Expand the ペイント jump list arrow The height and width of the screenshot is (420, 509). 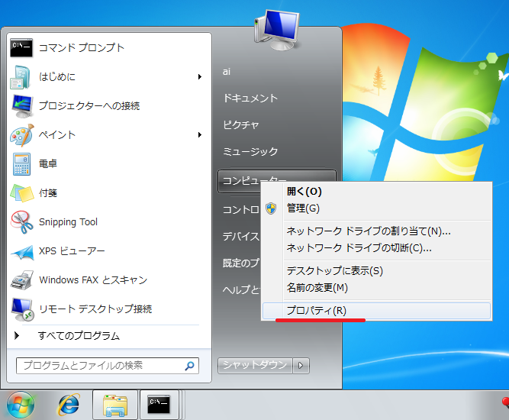pos(199,135)
